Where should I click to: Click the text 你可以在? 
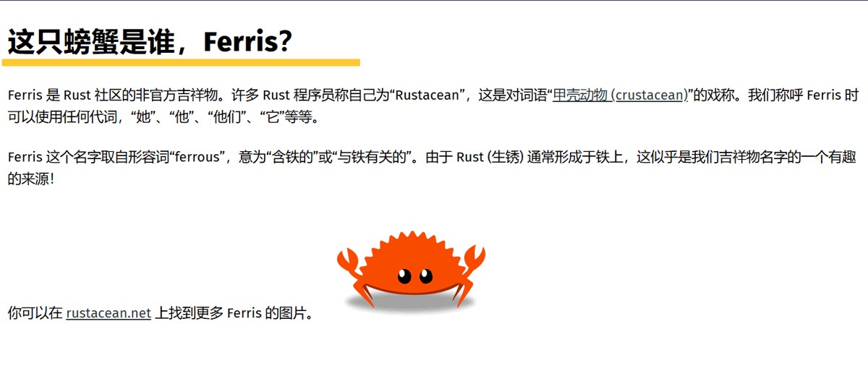pos(35,313)
